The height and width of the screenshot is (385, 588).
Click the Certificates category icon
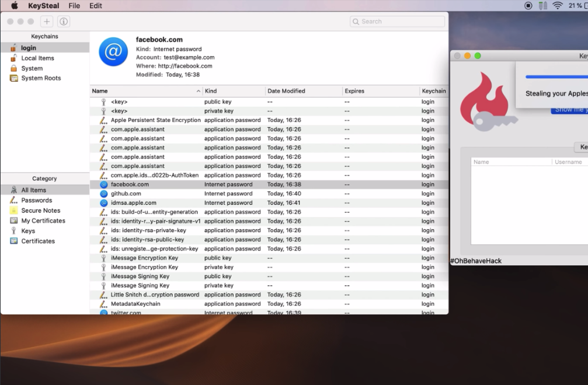[14, 241]
